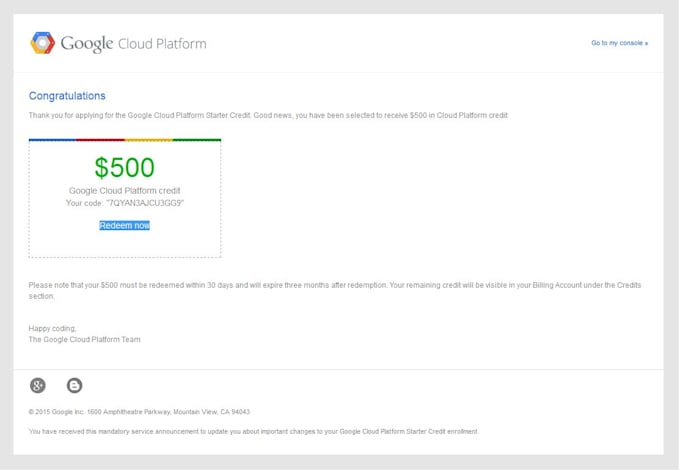
Task: Click the yellow segment of the color bar
Action: click(x=148, y=140)
